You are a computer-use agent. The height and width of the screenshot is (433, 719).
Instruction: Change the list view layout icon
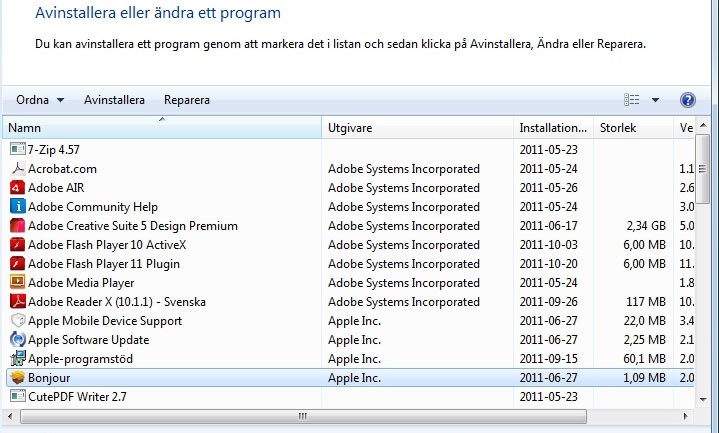[632, 100]
